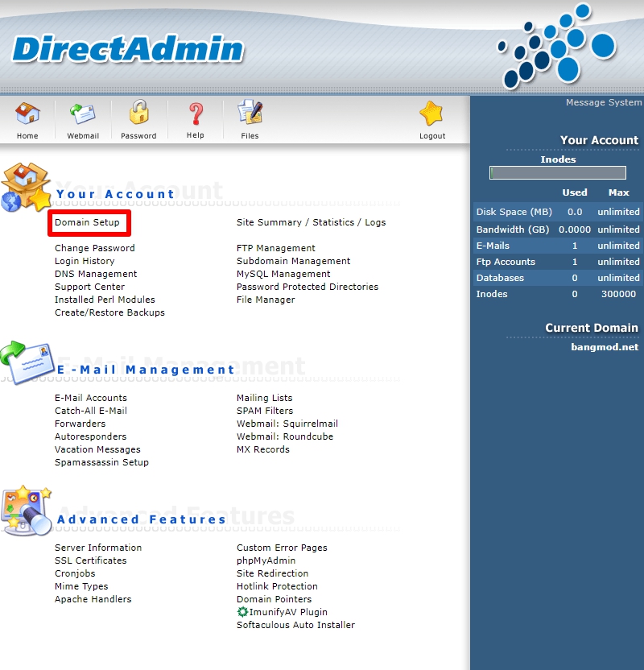Click the Logout star icon
Screen dimensions: 644x670
tap(431, 114)
